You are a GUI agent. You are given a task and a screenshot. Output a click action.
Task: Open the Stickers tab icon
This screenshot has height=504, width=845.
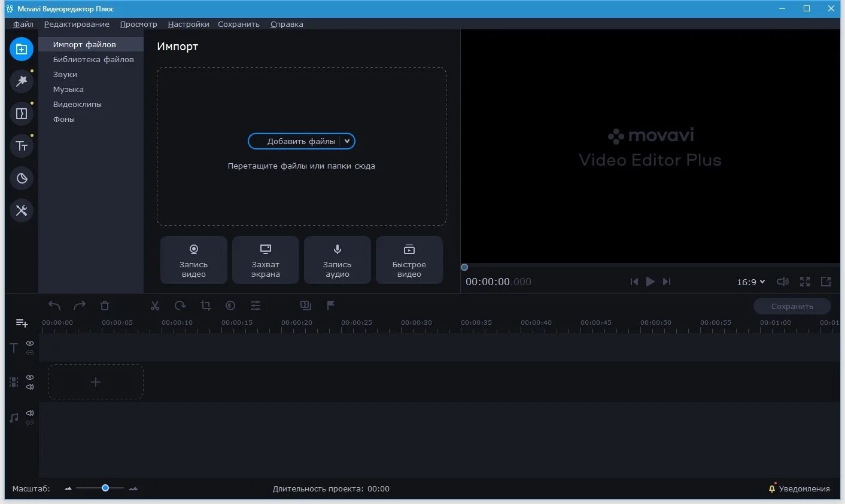22,178
